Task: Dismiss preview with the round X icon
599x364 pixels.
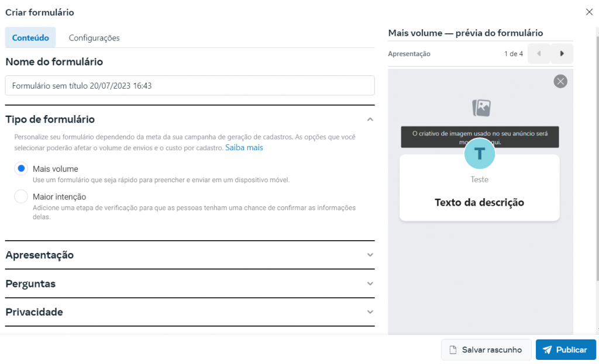Action: tap(560, 82)
